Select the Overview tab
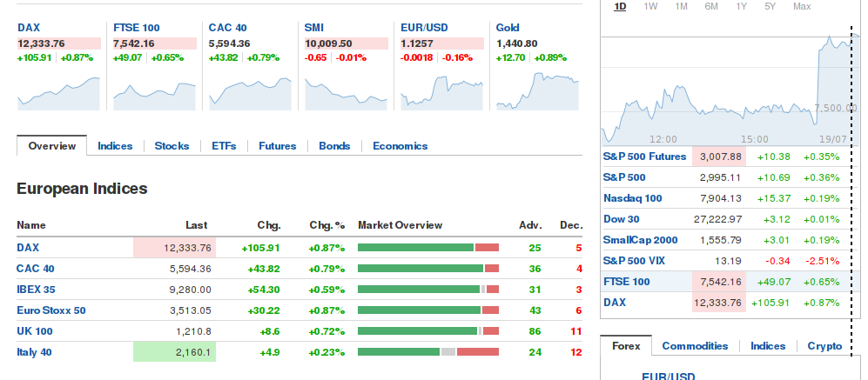The image size is (868, 380). tap(52, 146)
